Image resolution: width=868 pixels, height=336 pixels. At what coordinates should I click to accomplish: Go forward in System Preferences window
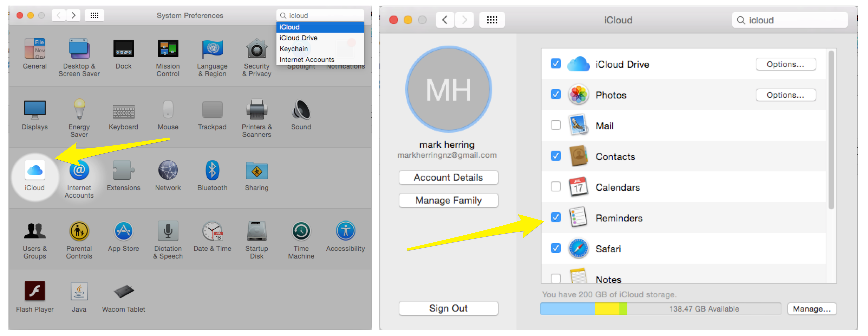(x=73, y=15)
